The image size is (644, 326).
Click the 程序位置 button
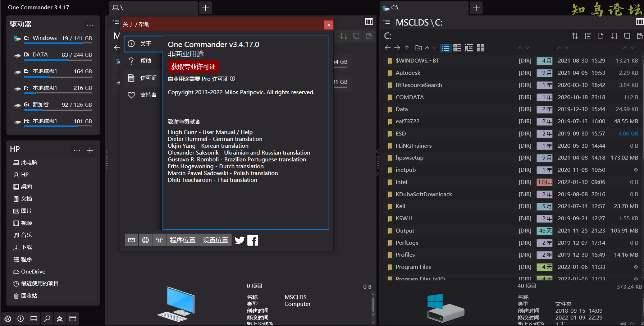click(x=183, y=240)
